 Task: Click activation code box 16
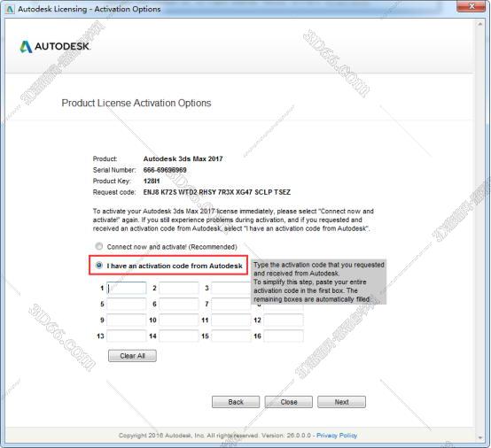(284, 336)
